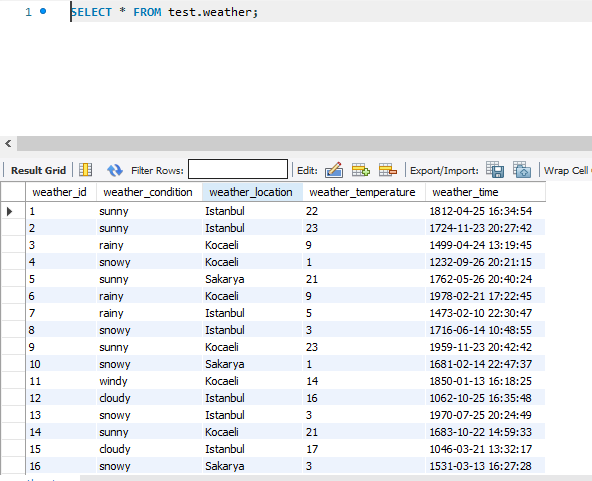Select temperature cell '17' in row 15
This screenshot has width=592, height=481.
click(364, 449)
